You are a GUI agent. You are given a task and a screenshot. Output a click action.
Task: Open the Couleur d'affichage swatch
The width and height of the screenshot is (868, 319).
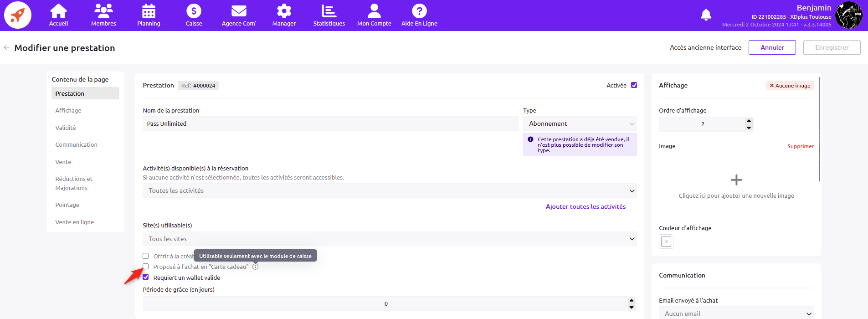[666, 242]
